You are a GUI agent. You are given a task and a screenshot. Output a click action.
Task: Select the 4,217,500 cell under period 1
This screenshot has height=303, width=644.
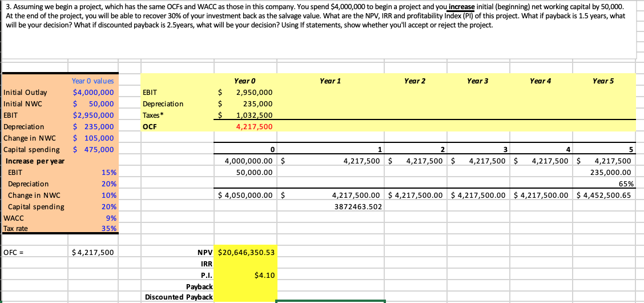click(x=331, y=161)
